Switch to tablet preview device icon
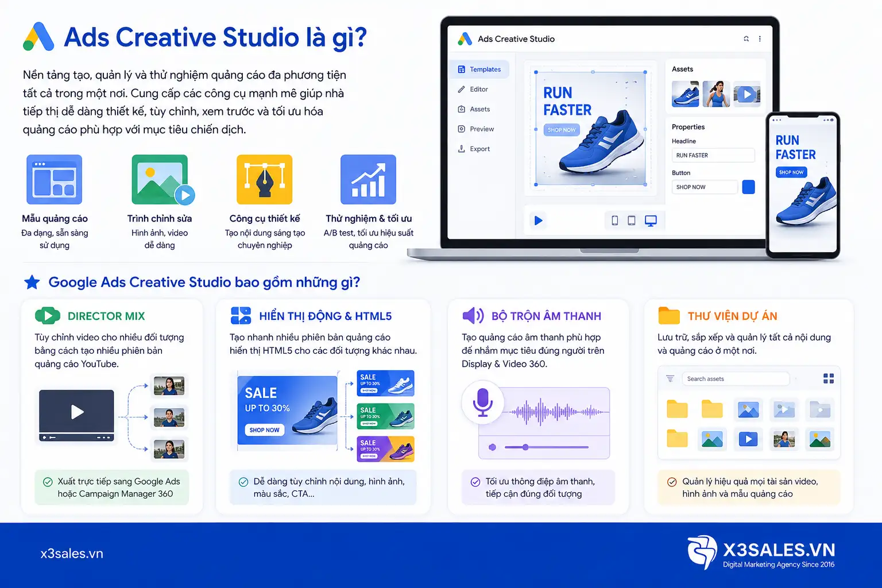Screen dimensions: 882x588 click(x=632, y=220)
